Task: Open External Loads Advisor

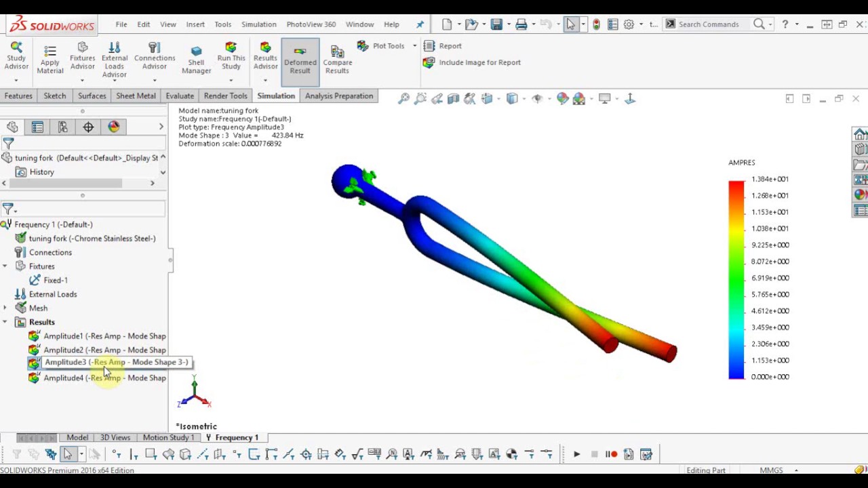Action: [x=114, y=60]
